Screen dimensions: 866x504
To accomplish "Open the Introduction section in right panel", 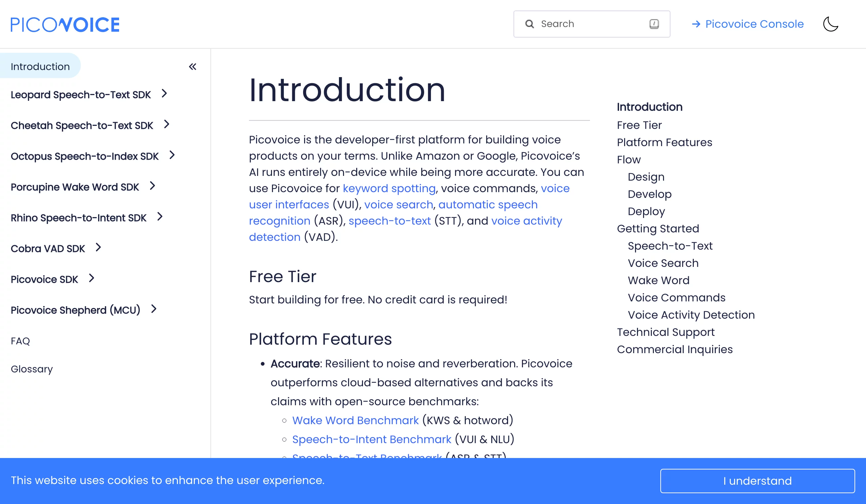I will 649,107.
